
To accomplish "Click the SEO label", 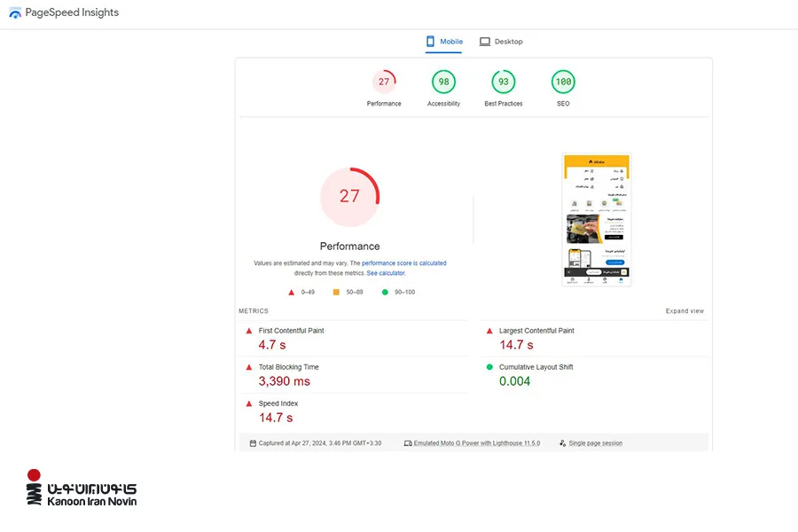I will click(563, 104).
